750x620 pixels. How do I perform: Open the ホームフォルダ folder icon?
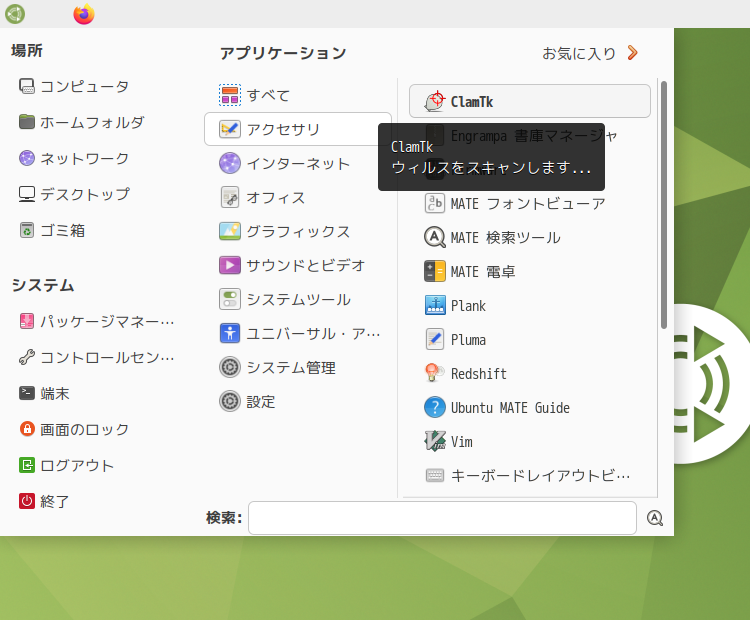tap(27, 122)
